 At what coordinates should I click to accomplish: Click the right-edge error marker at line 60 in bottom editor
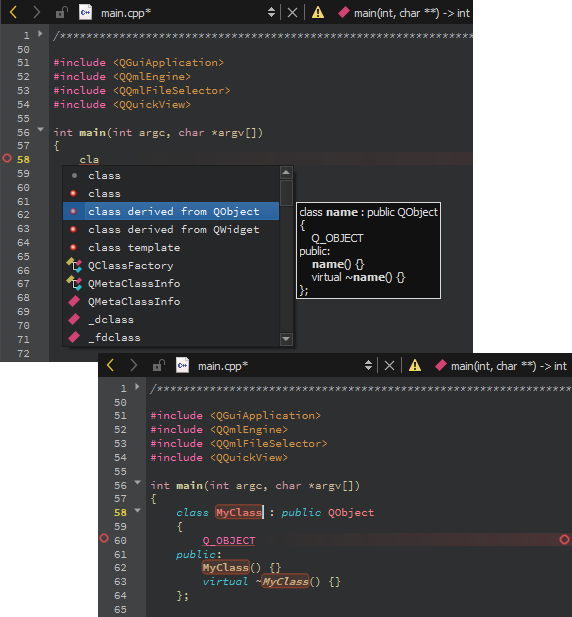[564, 539]
